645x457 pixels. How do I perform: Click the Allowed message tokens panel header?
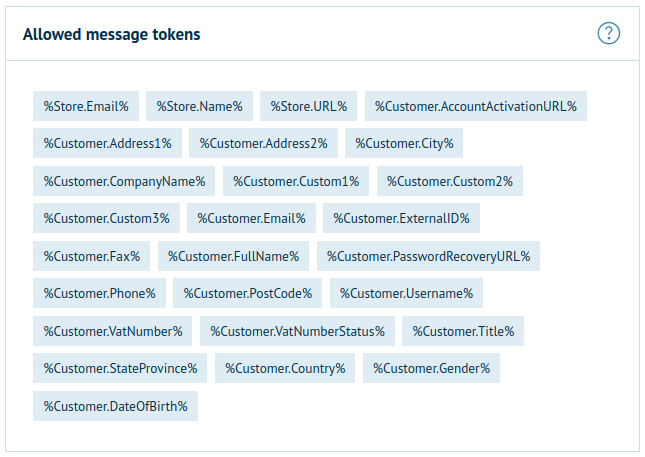tap(111, 34)
